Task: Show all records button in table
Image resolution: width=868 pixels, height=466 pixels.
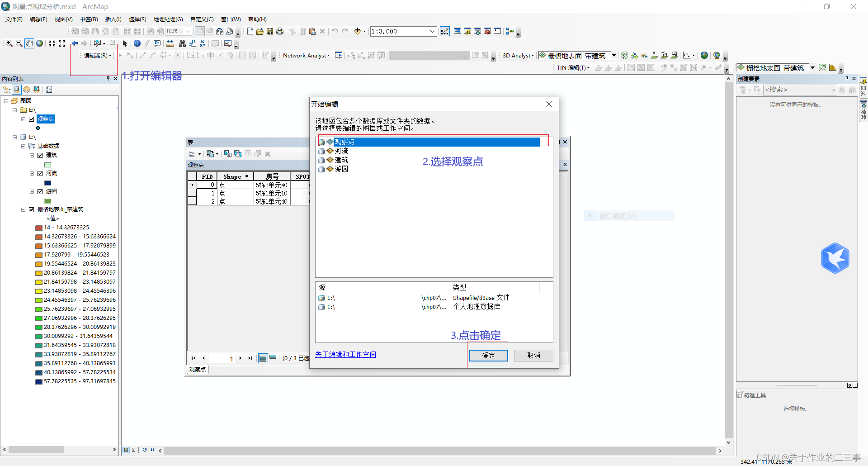Action: pyautogui.click(x=263, y=358)
